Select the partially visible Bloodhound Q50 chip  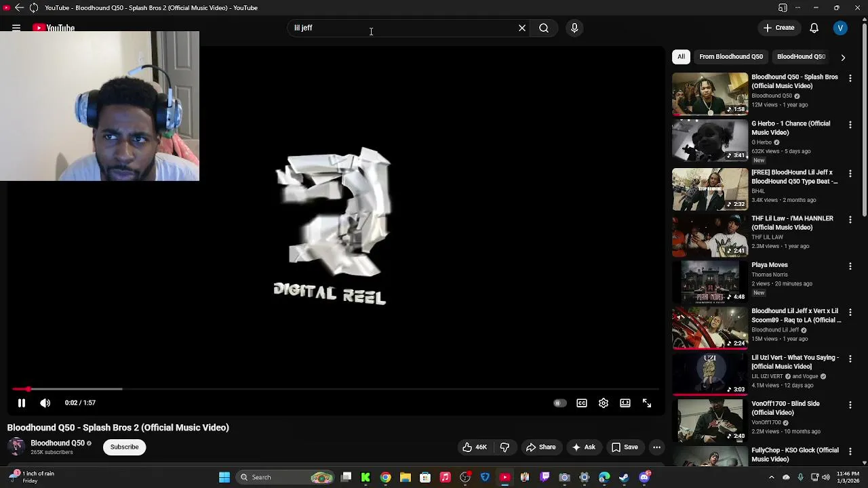[801, 57]
